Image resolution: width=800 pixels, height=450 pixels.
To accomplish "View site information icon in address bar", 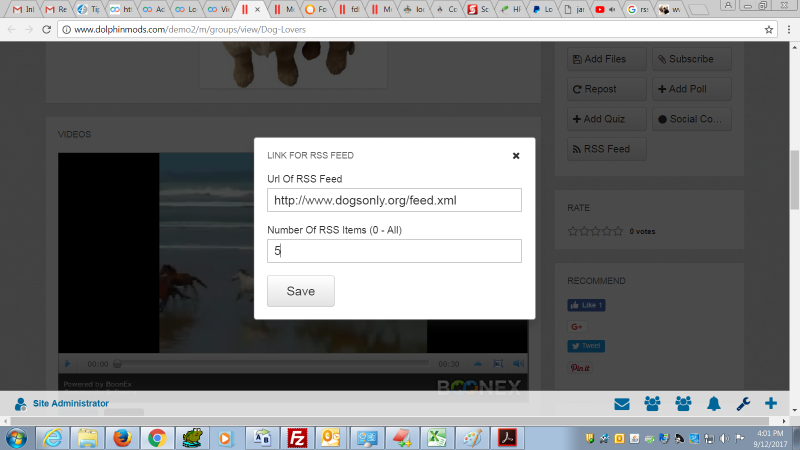I will (x=66, y=30).
